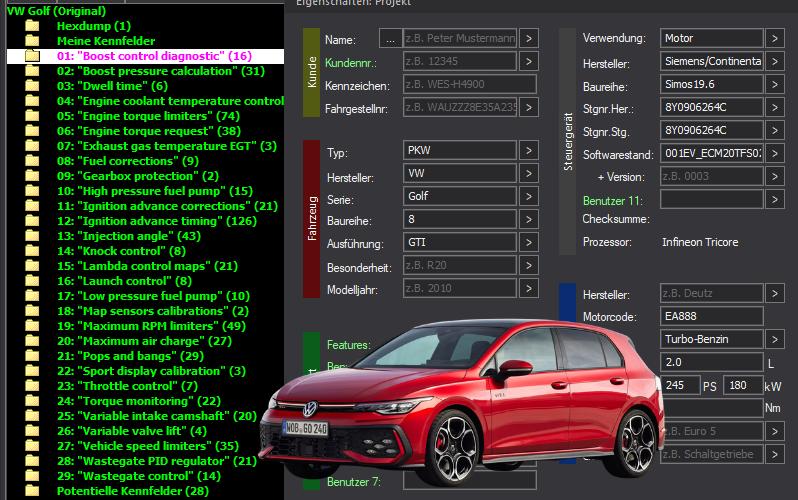This screenshot has width=798, height=500.
Task: Open 13: Injection angle (43) folder
Action: tap(129, 236)
